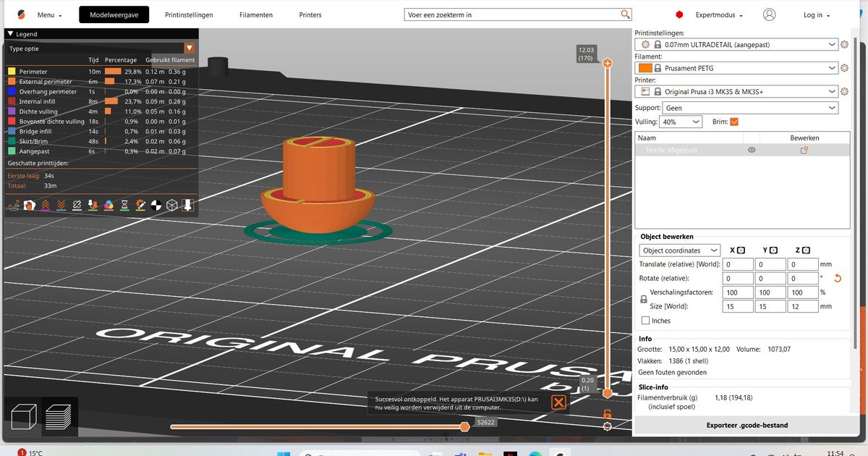The width and height of the screenshot is (868, 456).
Task: Select the seam painting pencil icon
Action: point(140,206)
